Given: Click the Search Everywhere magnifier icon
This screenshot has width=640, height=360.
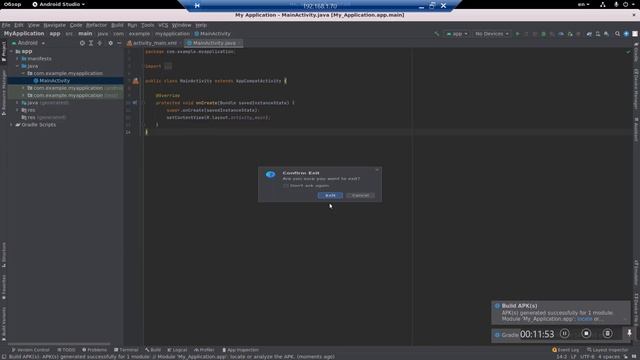Looking at the screenshot, I should (617, 34).
